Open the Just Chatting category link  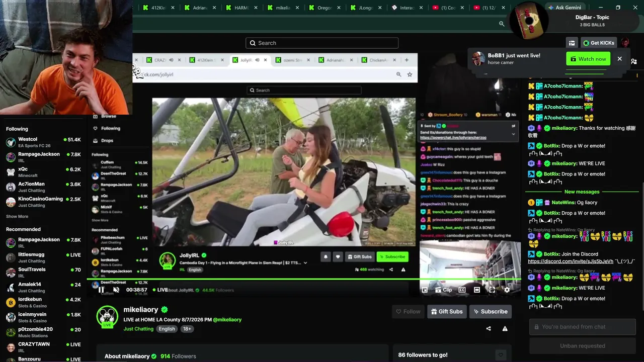138,329
